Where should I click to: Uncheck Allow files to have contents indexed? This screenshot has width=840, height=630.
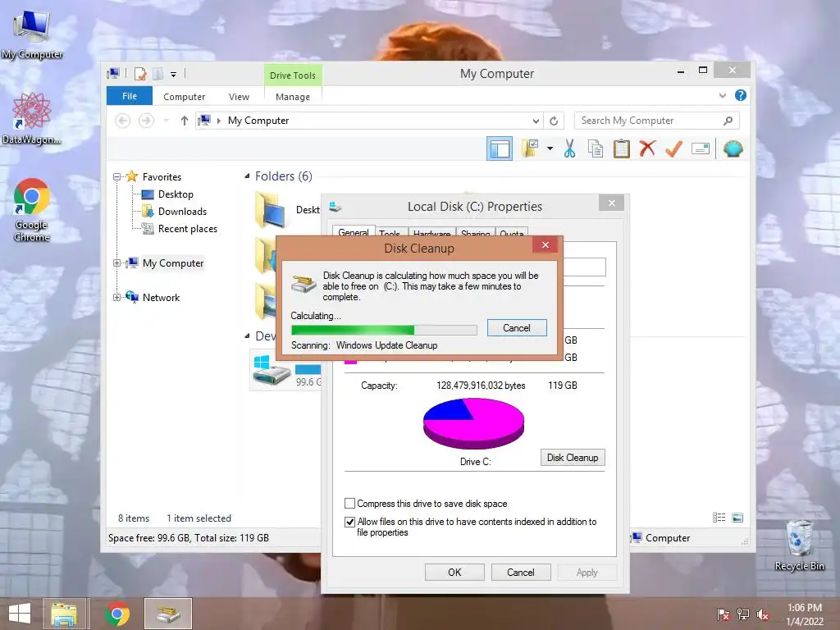[x=349, y=522]
